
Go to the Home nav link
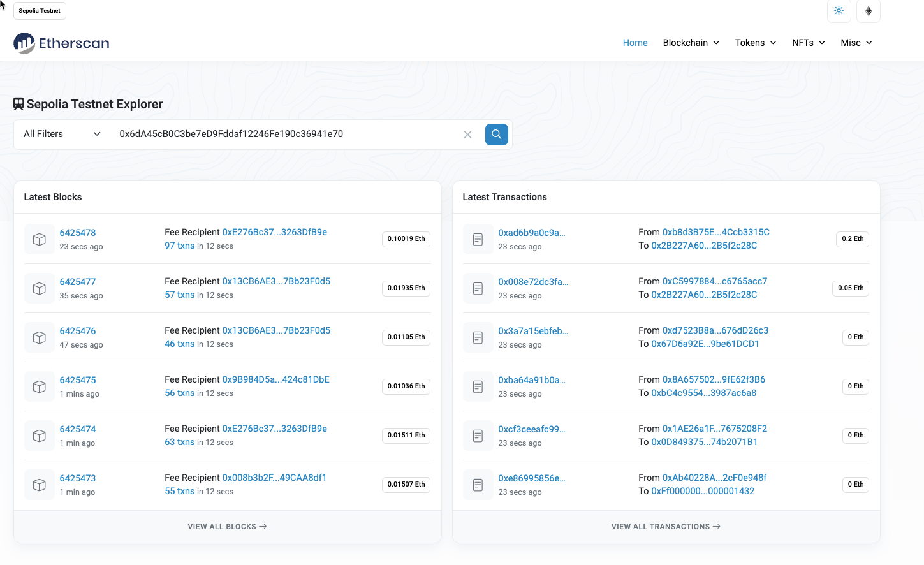point(635,43)
